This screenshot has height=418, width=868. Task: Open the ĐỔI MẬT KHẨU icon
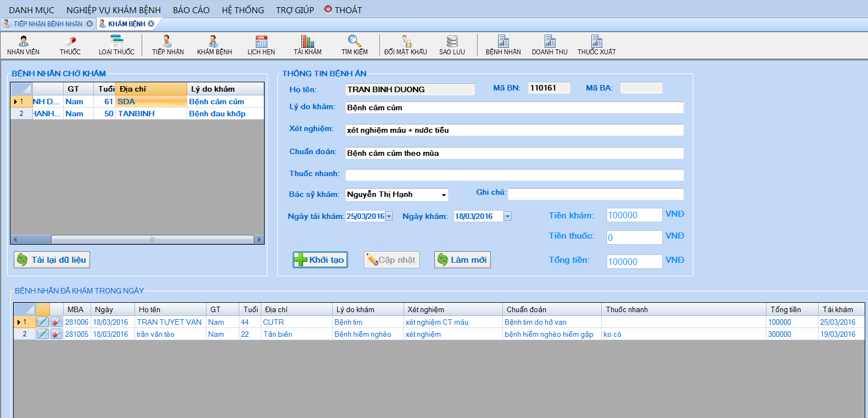click(406, 45)
